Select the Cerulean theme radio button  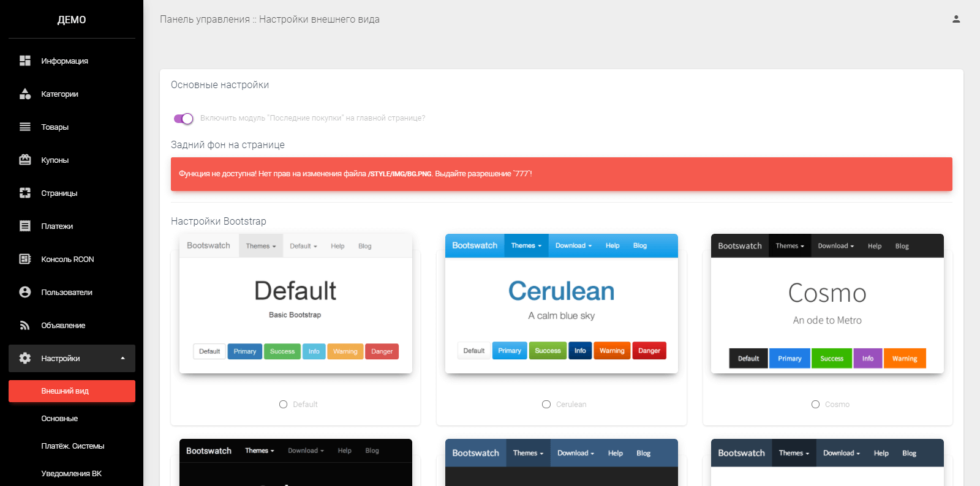click(x=546, y=404)
